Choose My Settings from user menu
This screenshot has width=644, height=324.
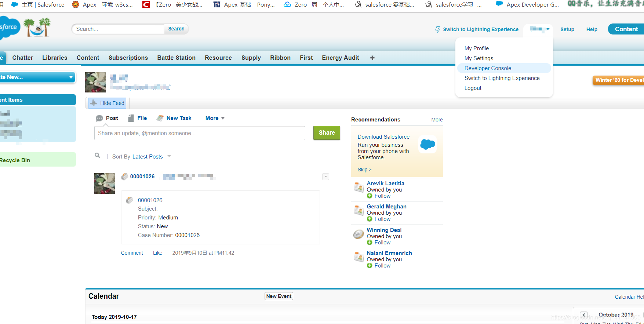tap(479, 58)
